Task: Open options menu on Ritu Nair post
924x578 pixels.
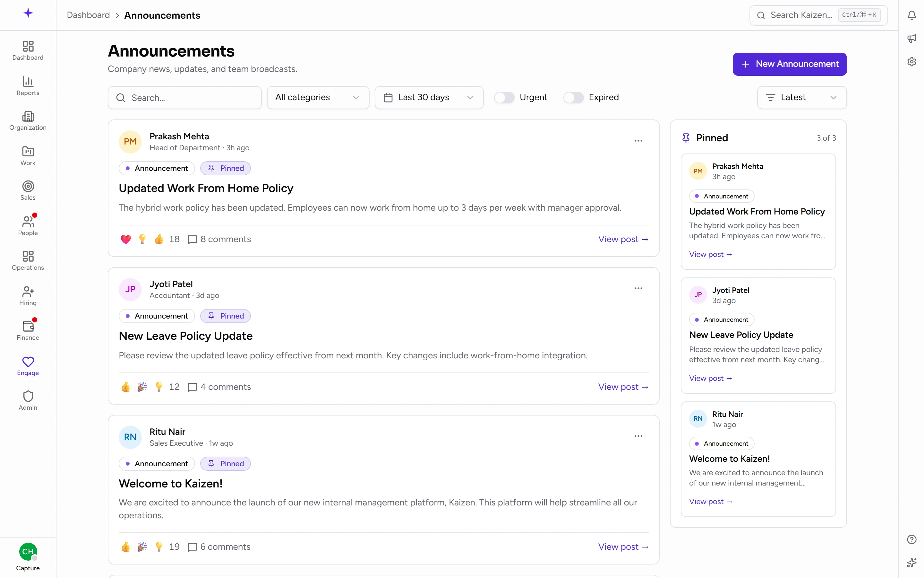Action: click(x=638, y=436)
